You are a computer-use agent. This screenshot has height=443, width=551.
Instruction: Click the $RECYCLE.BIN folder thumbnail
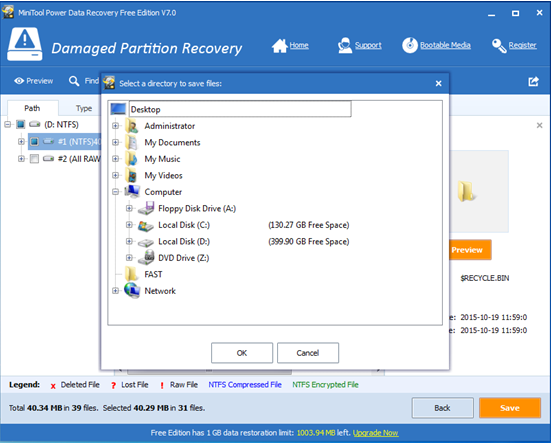[x=467, y=191]
